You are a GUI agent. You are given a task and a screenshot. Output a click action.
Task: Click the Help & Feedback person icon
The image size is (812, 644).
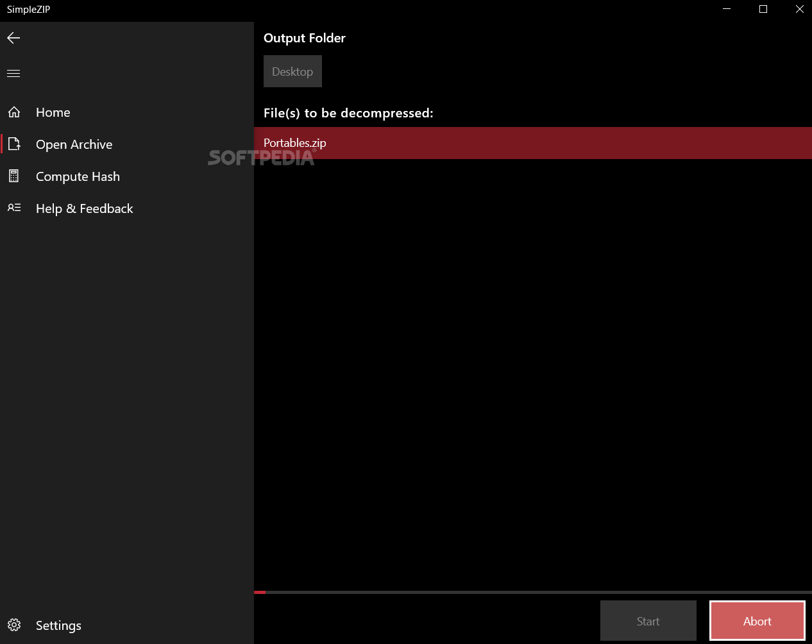(x=14, y=208)
